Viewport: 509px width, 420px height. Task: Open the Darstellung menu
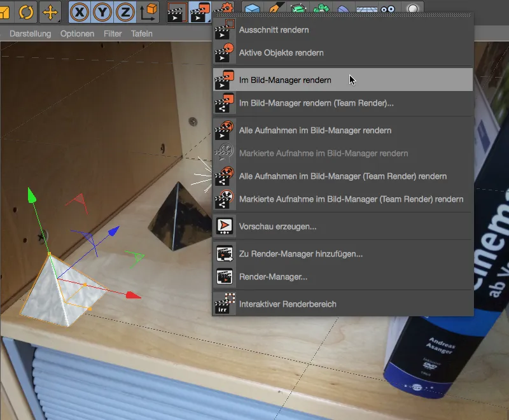pyautogui.click(x=32, y=34)
